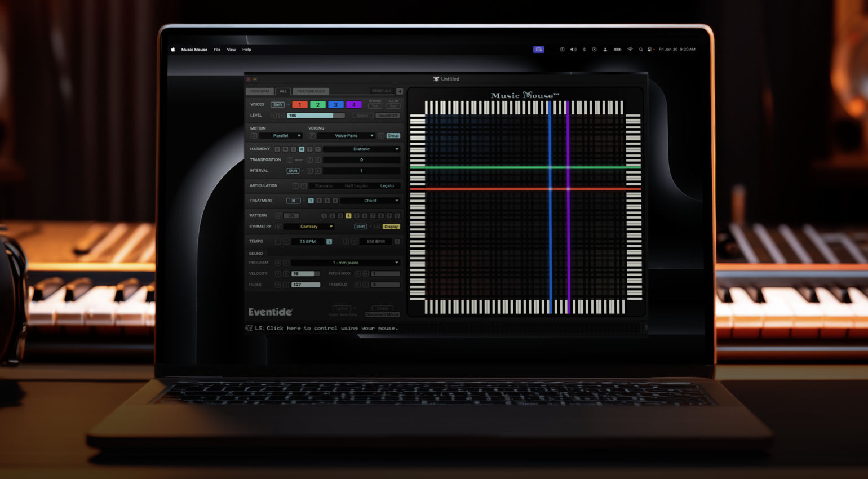Open the View menu
This screenshot has height=479, width=868.
[x=231, y=50]
